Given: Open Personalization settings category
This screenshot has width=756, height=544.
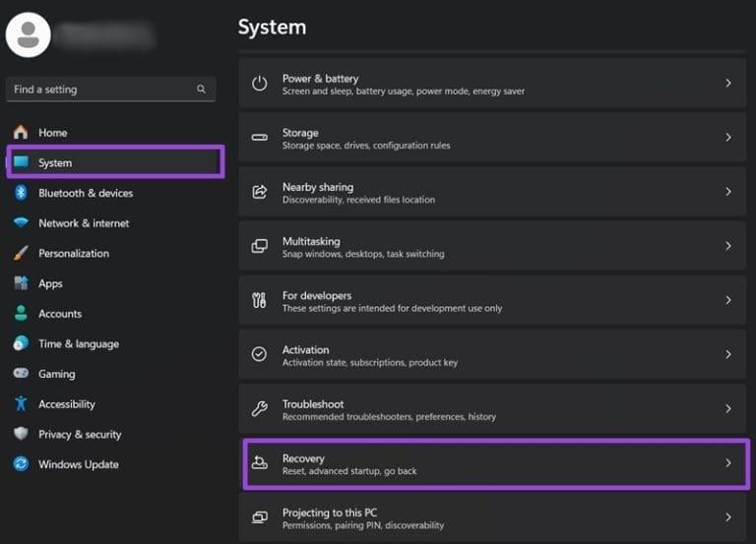Looking at the screenshot, I should coord(74,254).
